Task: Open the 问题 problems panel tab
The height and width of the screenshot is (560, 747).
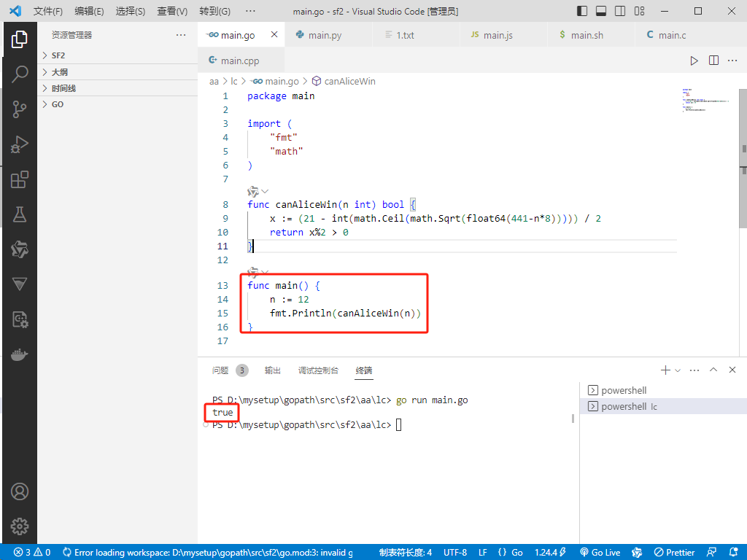Action: tap(230, 370)
